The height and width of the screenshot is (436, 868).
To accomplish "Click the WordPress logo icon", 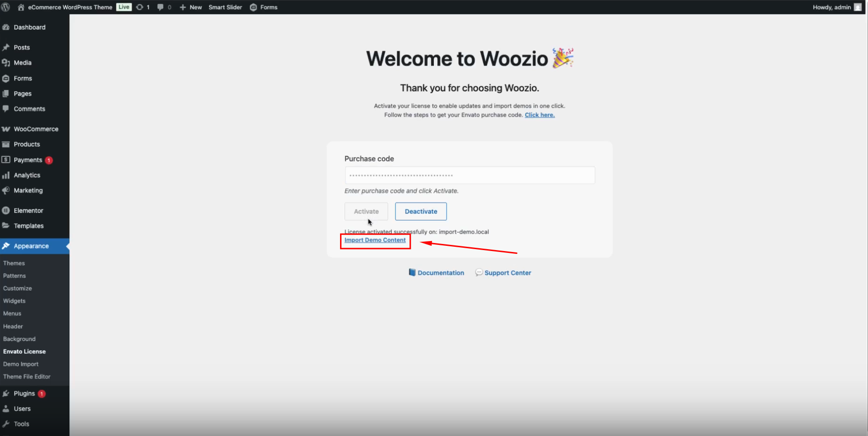I will 6,7.
